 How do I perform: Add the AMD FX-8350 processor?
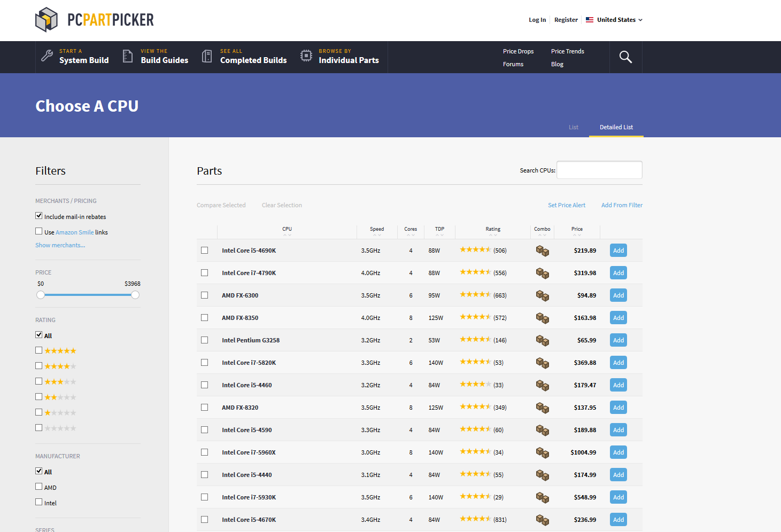click(618, 317)
